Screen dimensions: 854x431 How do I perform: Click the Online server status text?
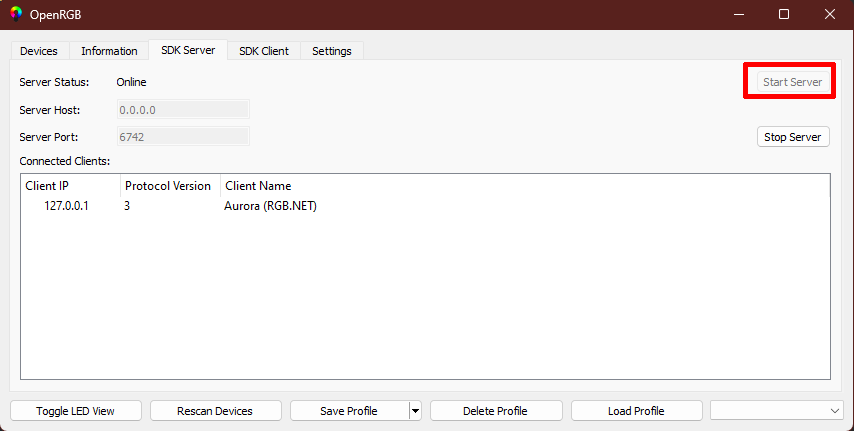[131, 82]
